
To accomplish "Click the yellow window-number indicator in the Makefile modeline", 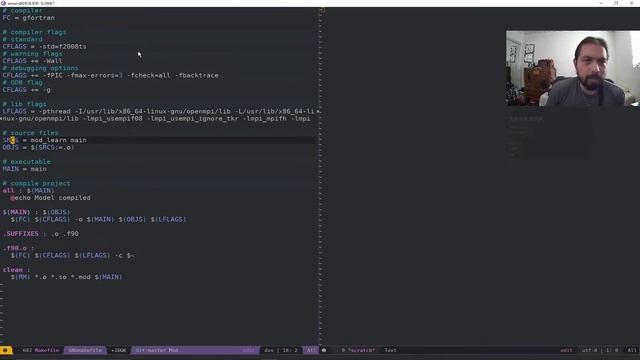I will pyautogui.click(x=5, y=350).
